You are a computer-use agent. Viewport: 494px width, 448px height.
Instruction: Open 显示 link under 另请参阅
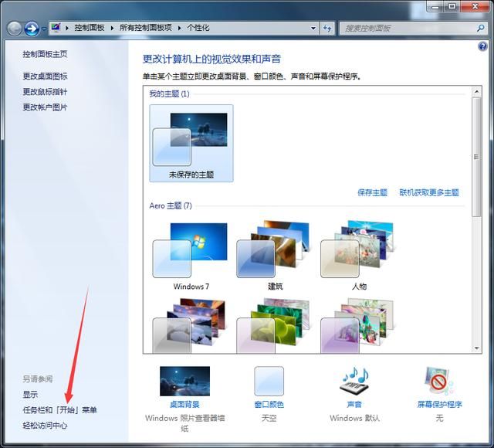click(30, 395)
